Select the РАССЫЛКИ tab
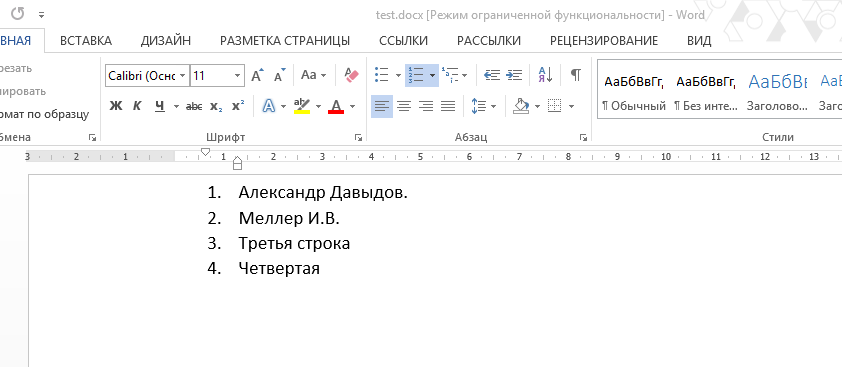842x367 pixels. pyautogui.click(x=489, y=41)
